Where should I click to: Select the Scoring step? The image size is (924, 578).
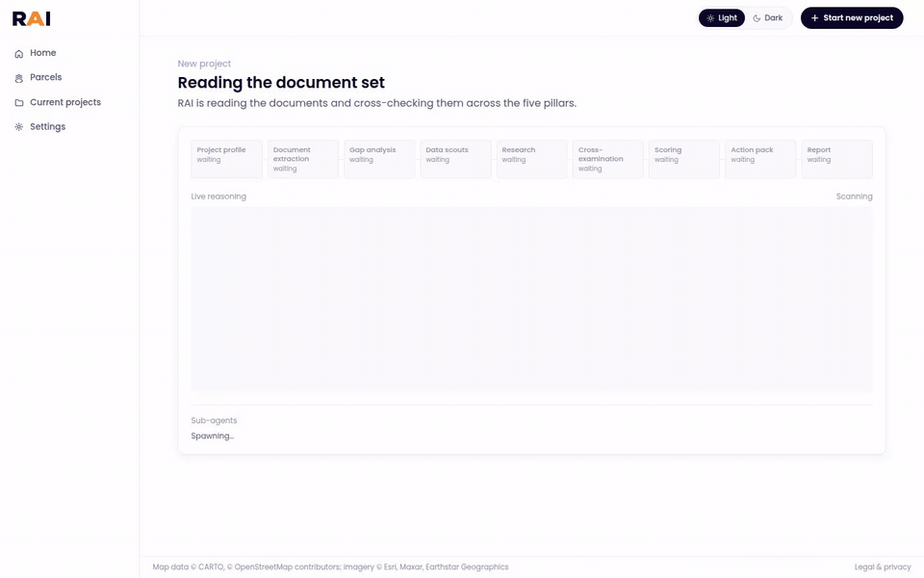684,159
